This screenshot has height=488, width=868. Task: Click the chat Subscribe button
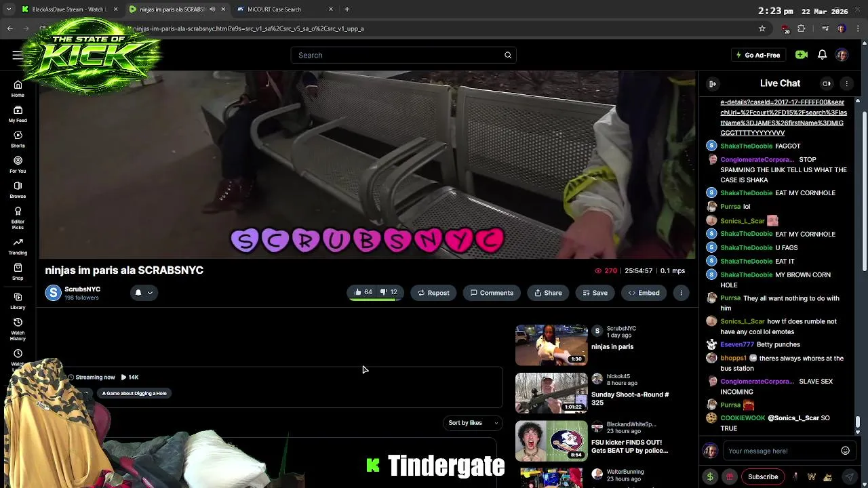pos(763,476)
